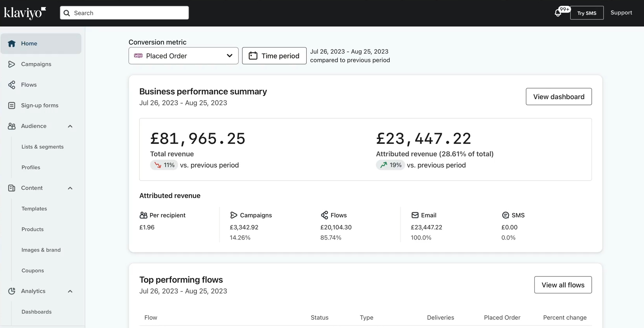Click the green upward trend arrow icon

(384, 165)
